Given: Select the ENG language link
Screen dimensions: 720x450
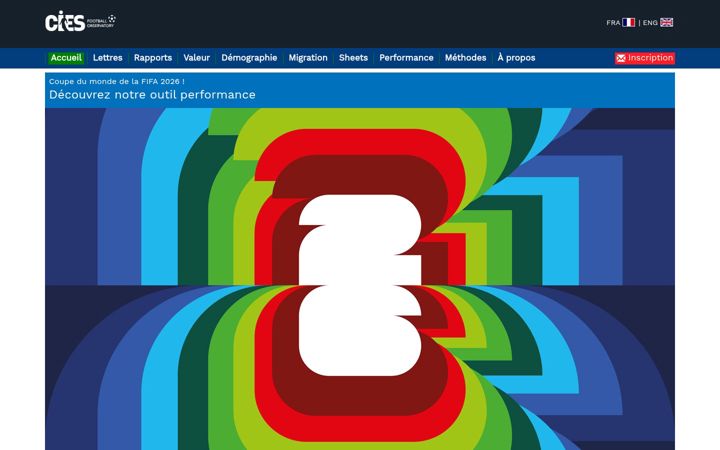Looking at the screenshot, I should (x=650, y=22).
